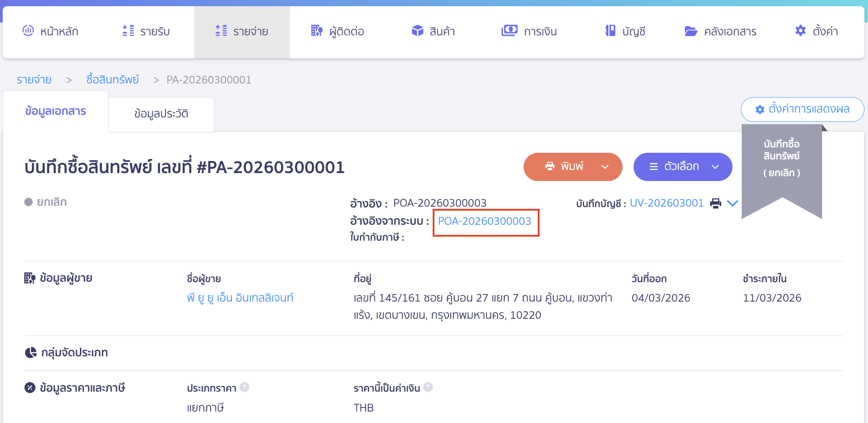Click the สินค้า product box icon
The width and height of the screenshot is (868, 423).
coord(417,31)
